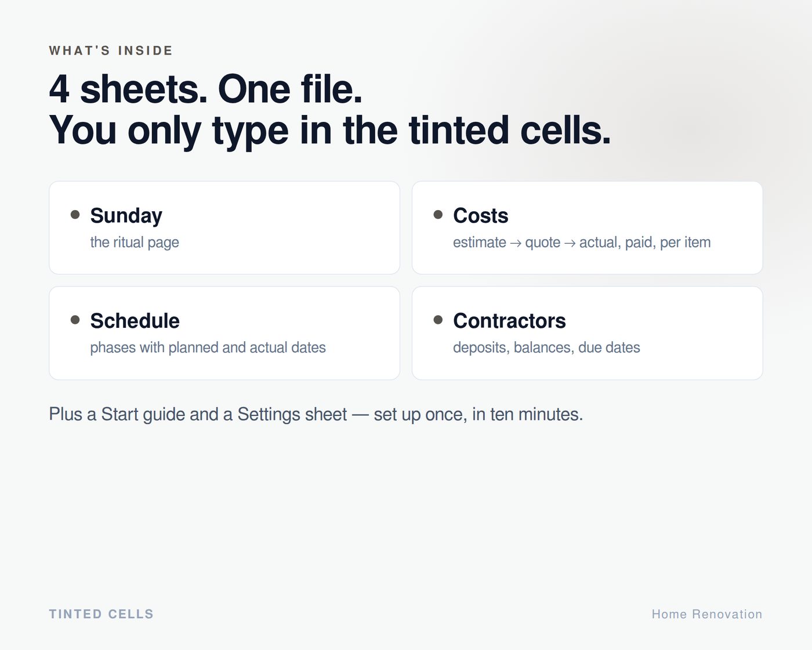This screenshot has width=812, height=650.
Task: Click the second arrow before 'actual' in Costs
Action: point(570,243)
